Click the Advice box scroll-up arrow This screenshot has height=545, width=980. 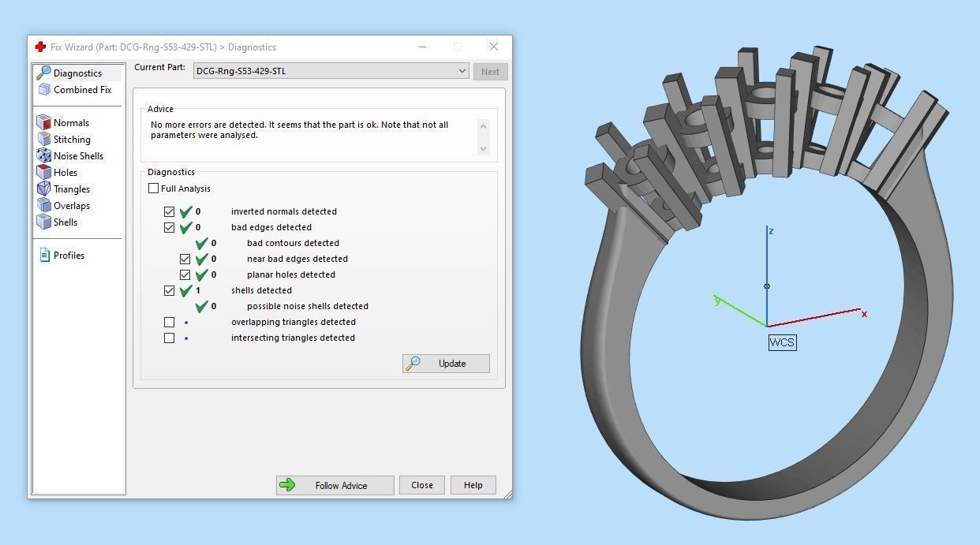point(484,125)
